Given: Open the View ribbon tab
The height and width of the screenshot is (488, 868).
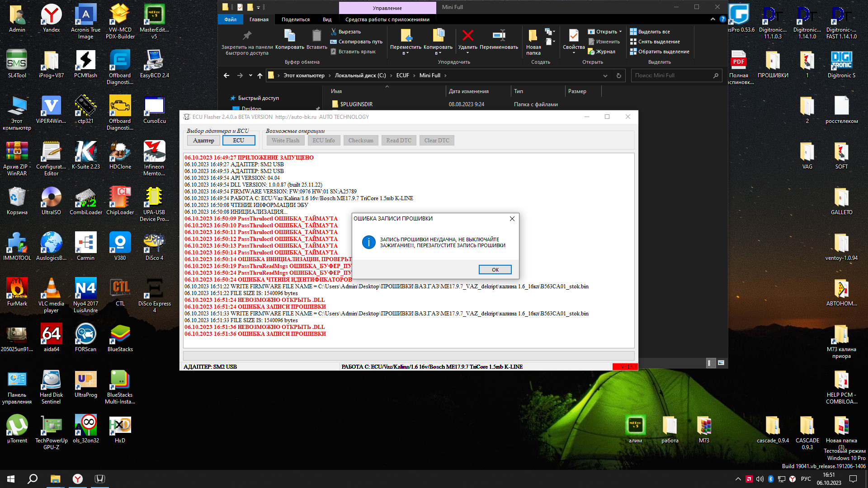Looking at the screenshot, I should coord(327,19).
